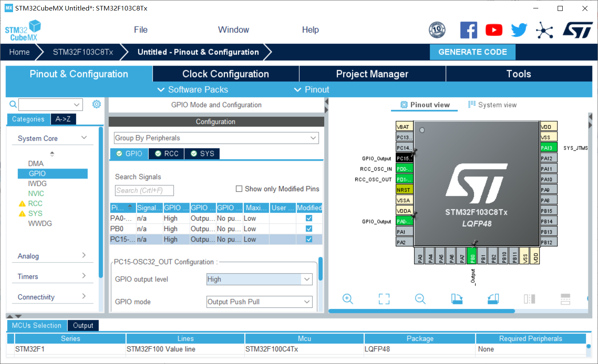Open the Group By Peripherals dropdown
The image size is (598, 364).
point(216,138)
